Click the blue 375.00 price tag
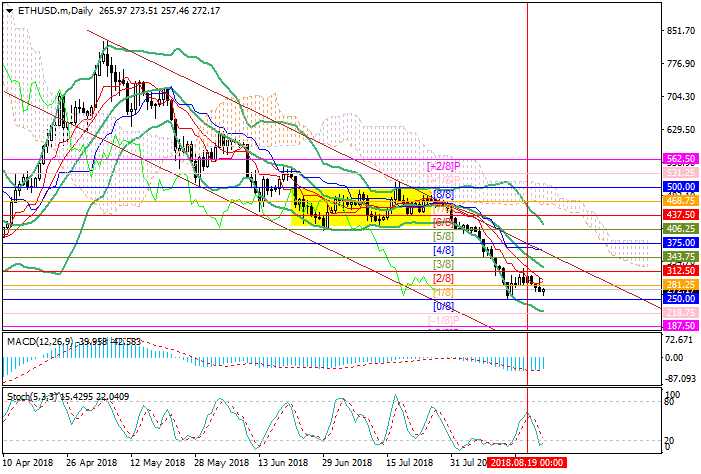The width and height of the screenshot is (701, 474). 680,242
